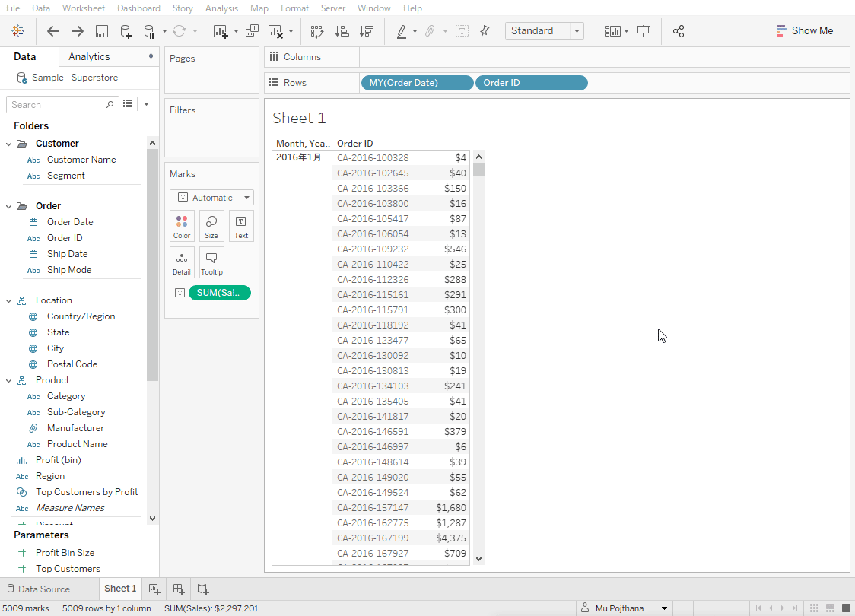Click the SUM(Sales) pill in Marks
855x616 pixels.
tap(219, 293)
